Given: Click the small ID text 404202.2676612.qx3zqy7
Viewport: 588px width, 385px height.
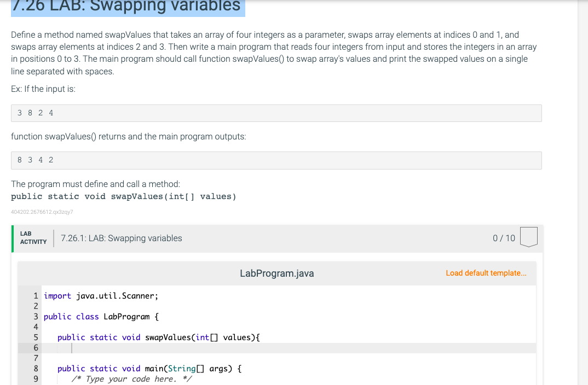Looking at the screenshot, I should (x=42, y=212).
